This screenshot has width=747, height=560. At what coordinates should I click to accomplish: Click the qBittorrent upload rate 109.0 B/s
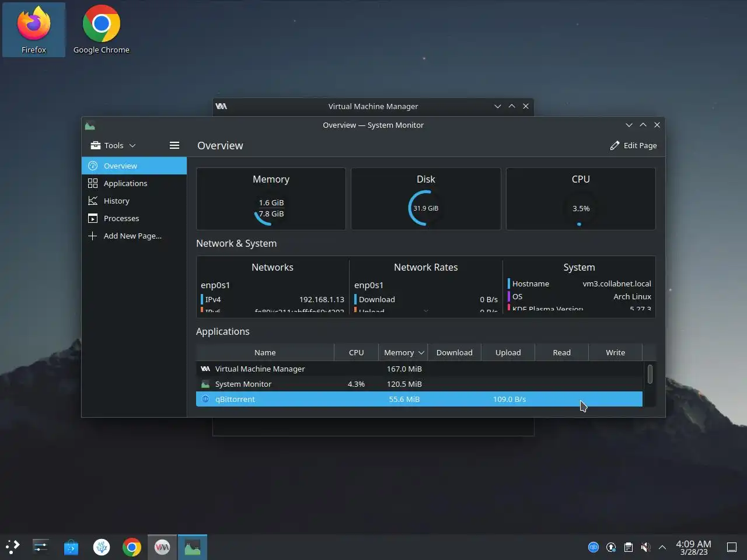[509, 399]
